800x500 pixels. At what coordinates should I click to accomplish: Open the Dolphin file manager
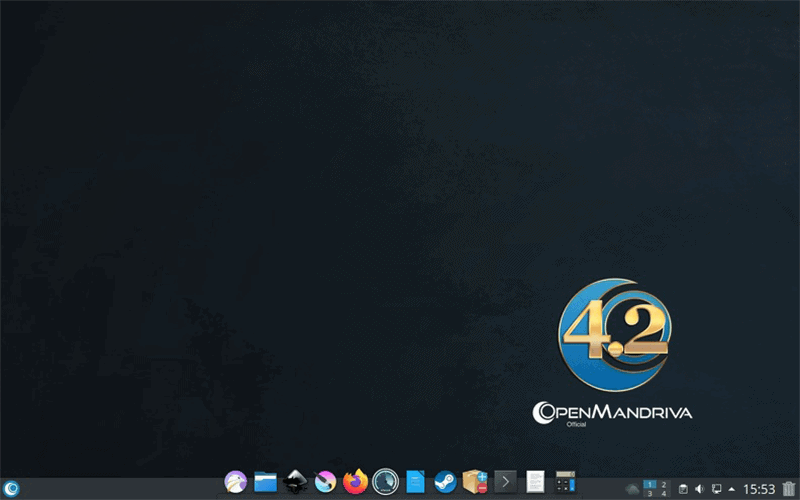coord(265,483)
